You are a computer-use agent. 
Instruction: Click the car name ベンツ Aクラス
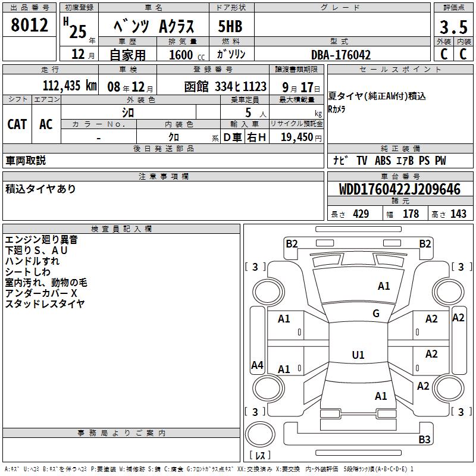click(154, 26)
